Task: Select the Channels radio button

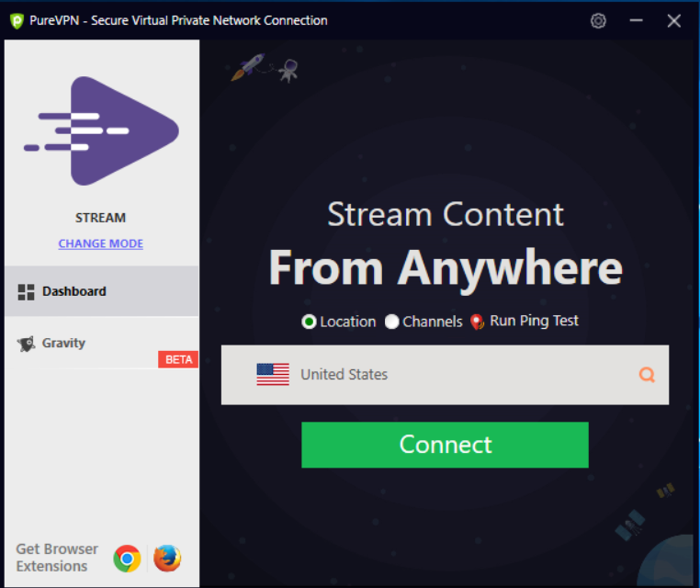Action: point(391,322)
